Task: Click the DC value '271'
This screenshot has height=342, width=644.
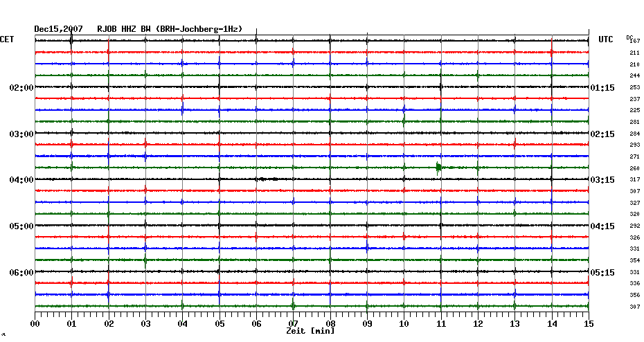Action: coord(635,157)
